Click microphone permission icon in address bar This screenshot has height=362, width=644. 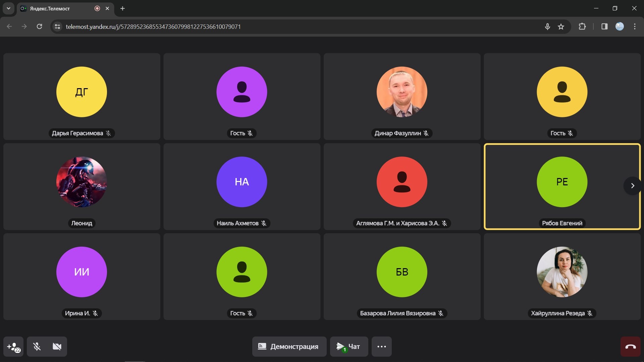(547, 26)
